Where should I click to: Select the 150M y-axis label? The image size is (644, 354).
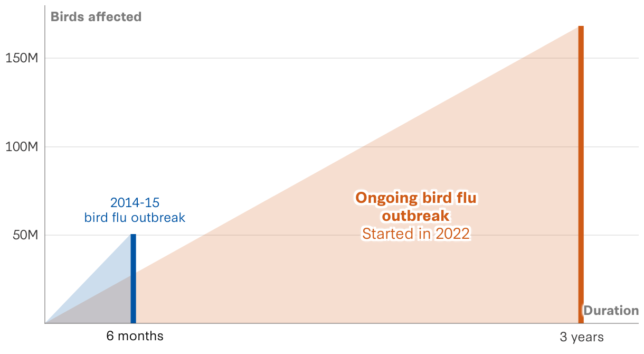[22, 58]
